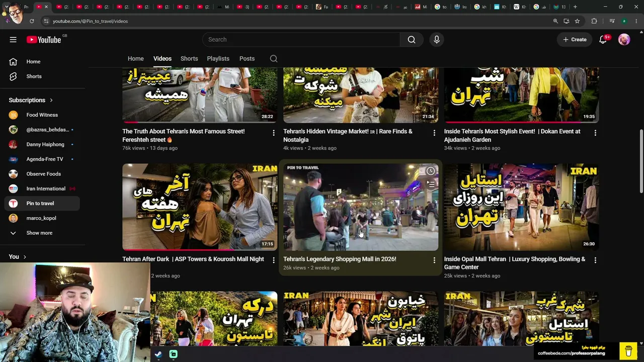
Task: Switch to the channel Shorts tab
Action: click(x=189, y=59)
